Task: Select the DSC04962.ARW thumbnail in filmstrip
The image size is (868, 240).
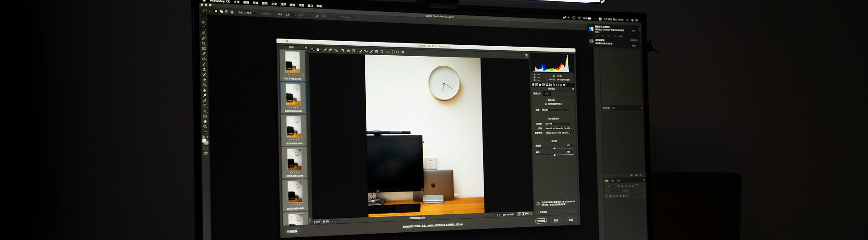Action: tap(292, 63)
